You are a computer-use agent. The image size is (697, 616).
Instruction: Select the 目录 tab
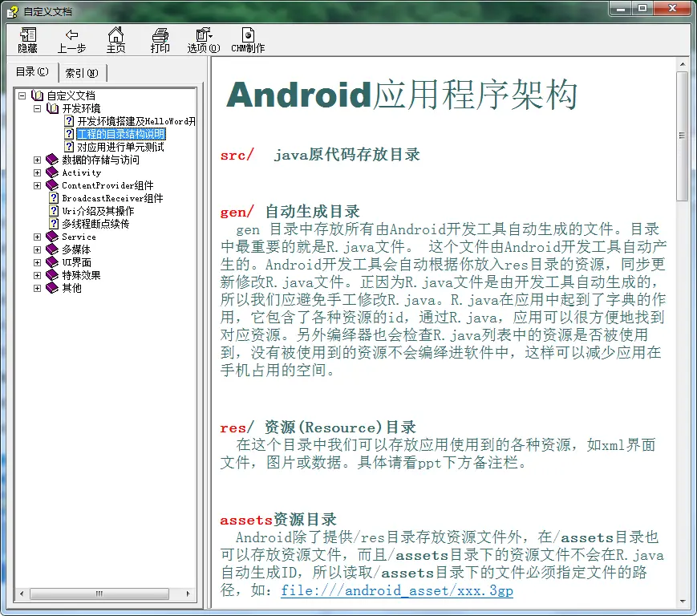coord(32,72)
